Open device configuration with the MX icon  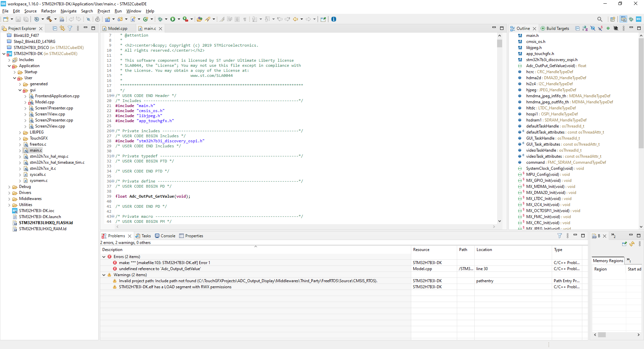[639, 19]
